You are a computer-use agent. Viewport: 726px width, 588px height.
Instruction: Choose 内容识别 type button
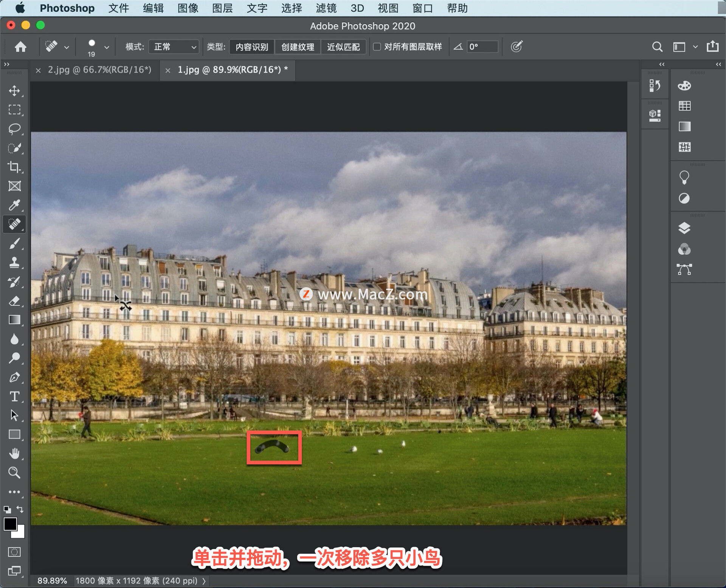click(252, 47)
